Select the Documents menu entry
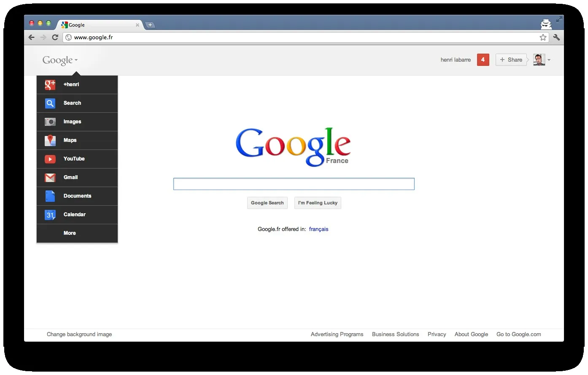The image size is (588, 375). point(77,196)
